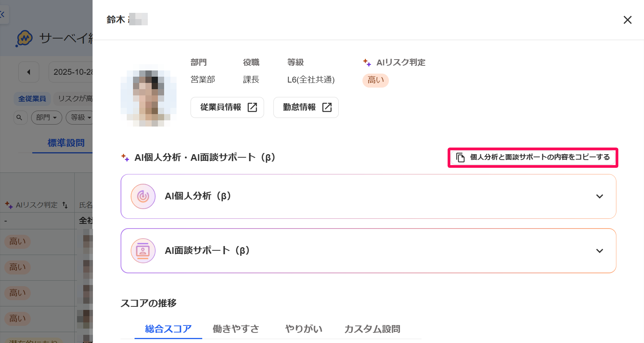This screenshot has width=644, height=343.
Task: Click the sparkle icon next to AIリスク判定 in panel
Action: 367,62
